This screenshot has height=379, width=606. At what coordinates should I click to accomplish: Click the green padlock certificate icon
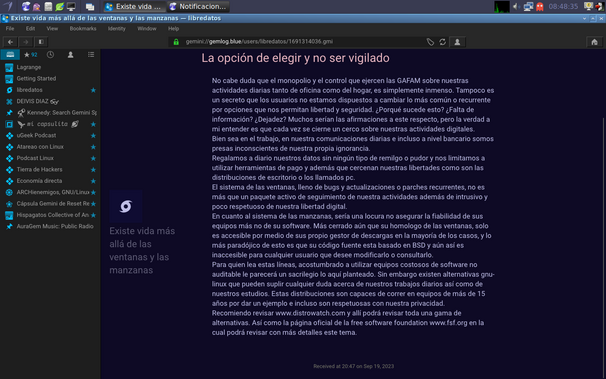click(176, 42)
